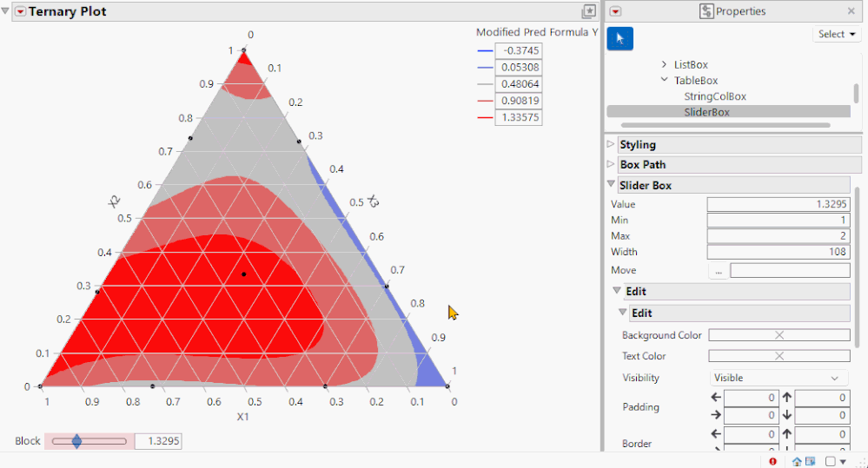This screenshot has height=468, width=868.
Task: Click the legend value 0.48064
Action: point(518,83)
